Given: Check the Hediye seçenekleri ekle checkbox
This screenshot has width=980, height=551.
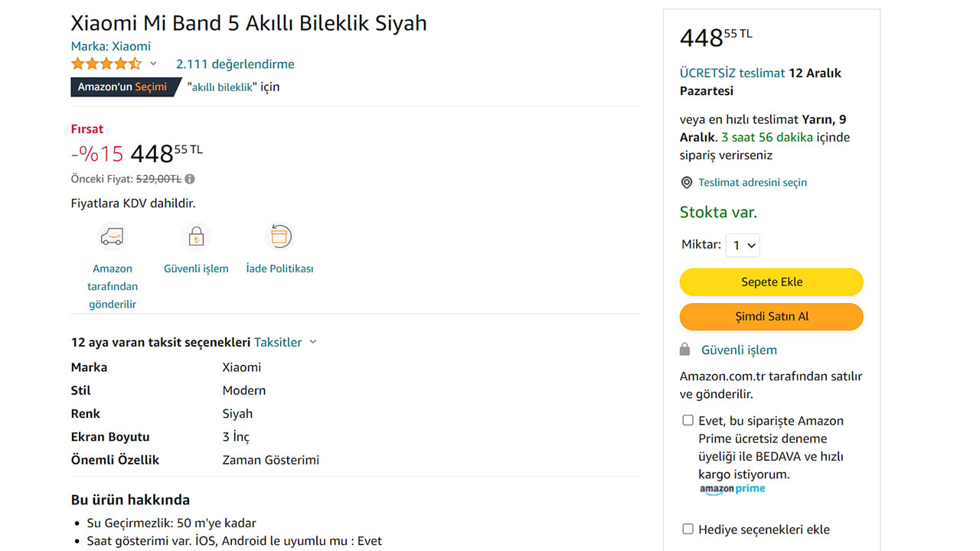Looking at the screenshot, I should 688,529.
